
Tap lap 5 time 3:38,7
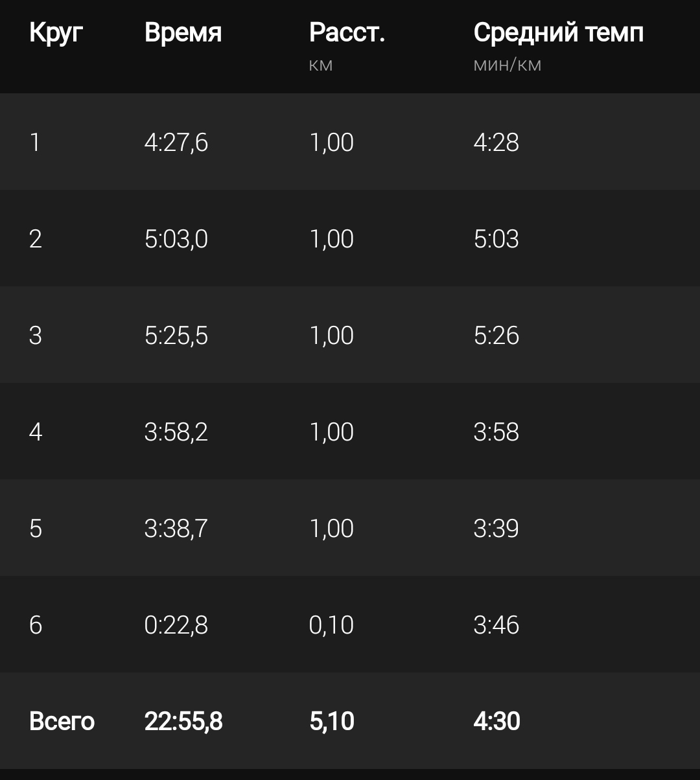pos(176,529)
